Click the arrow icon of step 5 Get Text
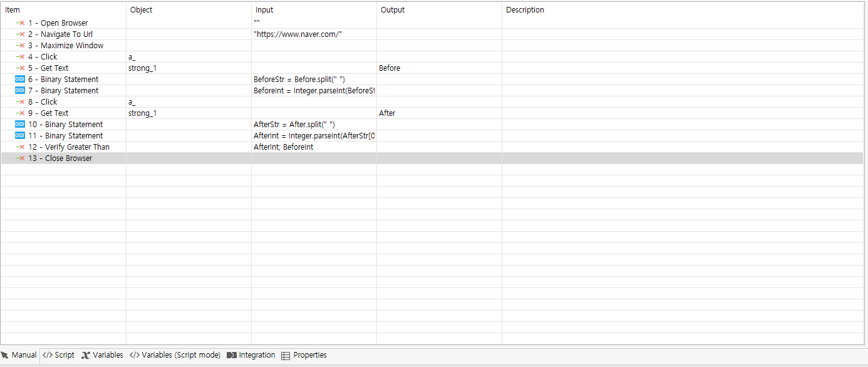This screenshot has height=367, width=868. point(20,68)
